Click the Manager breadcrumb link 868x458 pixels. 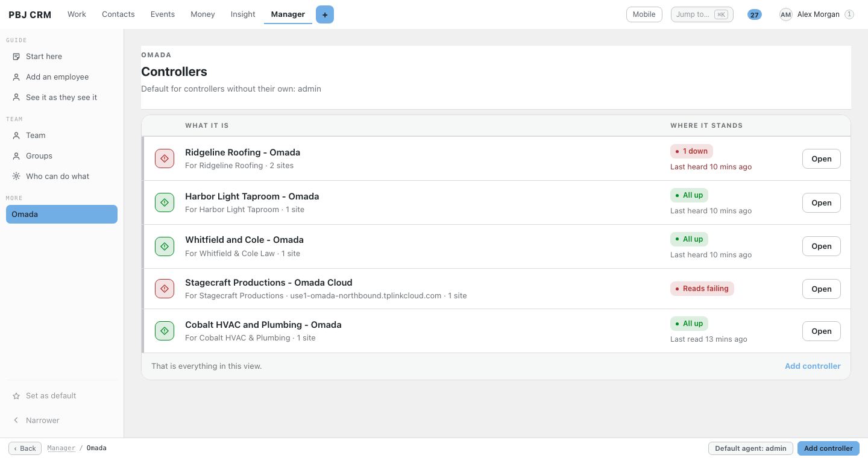tap(61, 448)
